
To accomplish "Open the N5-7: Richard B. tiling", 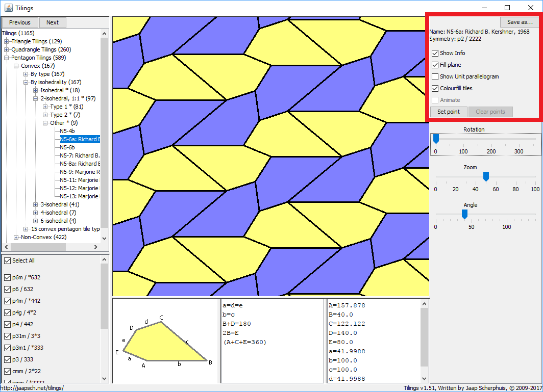I will pyautogui.click(x=80, y=155).
